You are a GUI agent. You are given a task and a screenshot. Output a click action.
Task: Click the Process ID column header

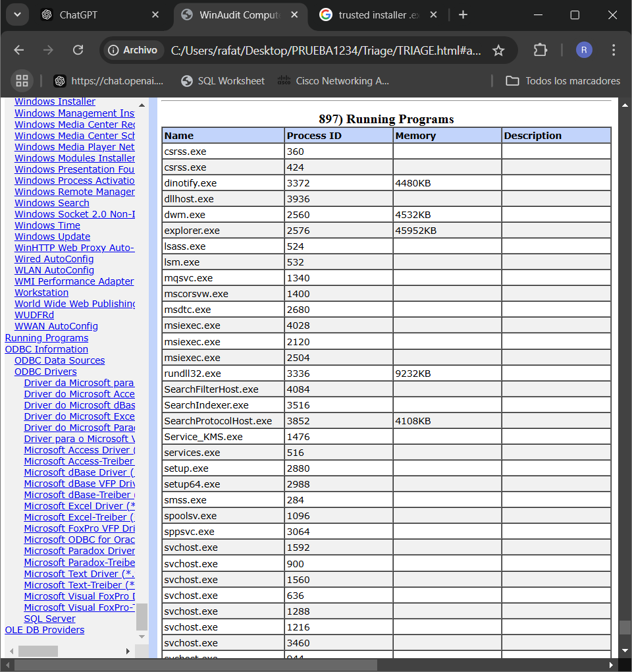(338, 136)
